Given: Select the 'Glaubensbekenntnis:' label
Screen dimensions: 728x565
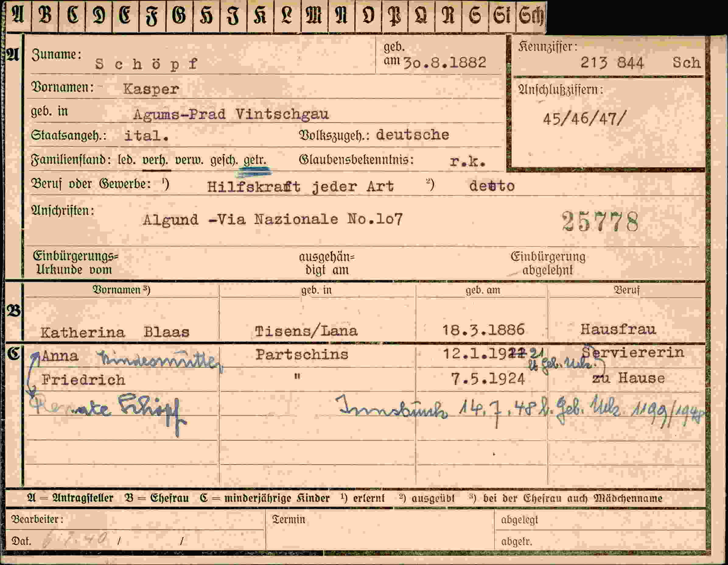Looking at the screenshot, I should (x=356, y=160).
